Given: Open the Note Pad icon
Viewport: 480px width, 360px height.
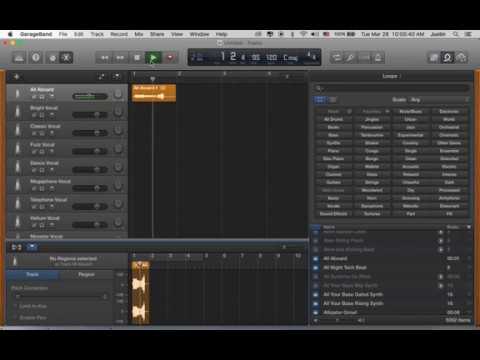Looking at the screenshot, I should (x=433, y=58).
